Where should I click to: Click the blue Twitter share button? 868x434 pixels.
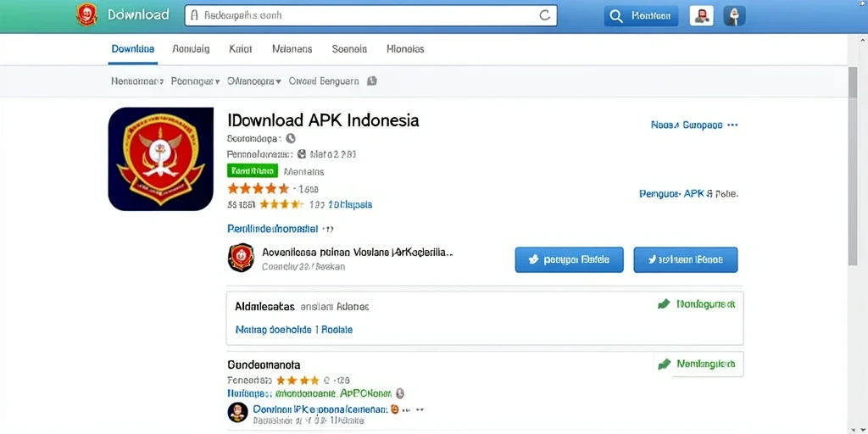(685, 259)
